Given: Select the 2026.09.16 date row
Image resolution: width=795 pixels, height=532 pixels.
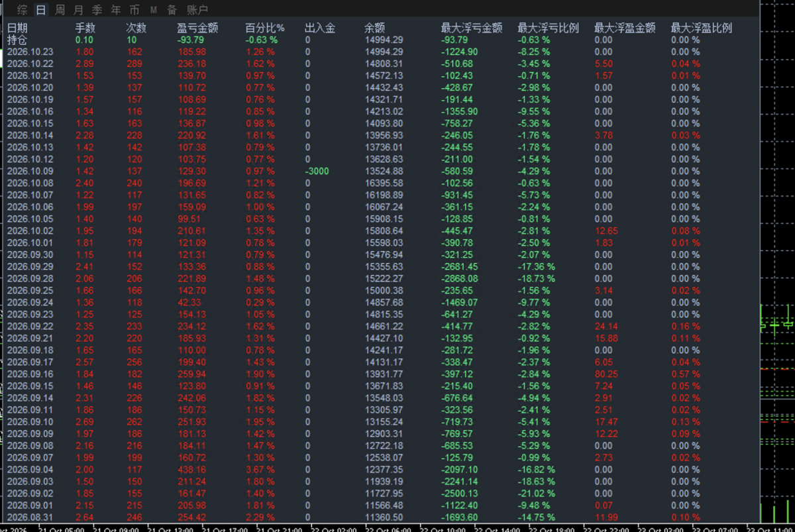Looking at the screenshot, I should 30,374.
